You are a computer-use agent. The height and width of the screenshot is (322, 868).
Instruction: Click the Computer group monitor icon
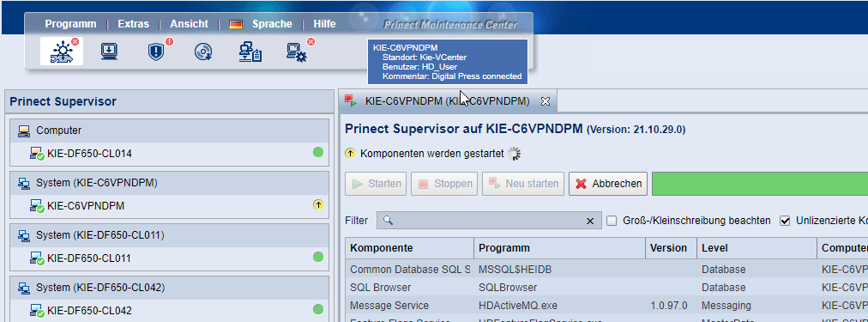tap(24, 131)
